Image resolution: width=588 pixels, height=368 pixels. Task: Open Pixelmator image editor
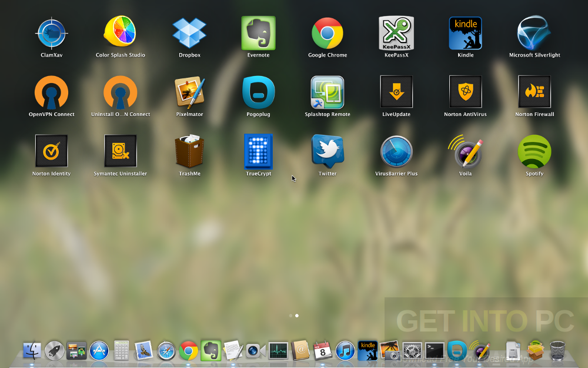tap(189, 92)
